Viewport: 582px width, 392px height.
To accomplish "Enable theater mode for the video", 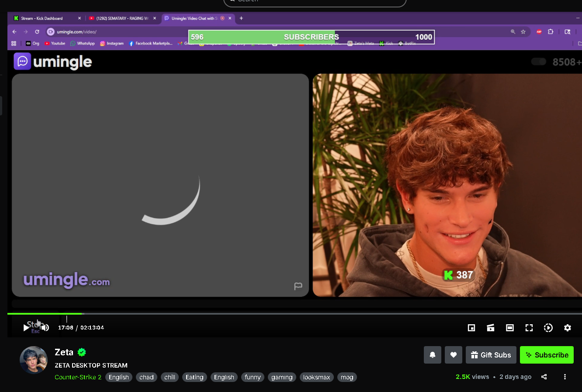I will (509, 328).
